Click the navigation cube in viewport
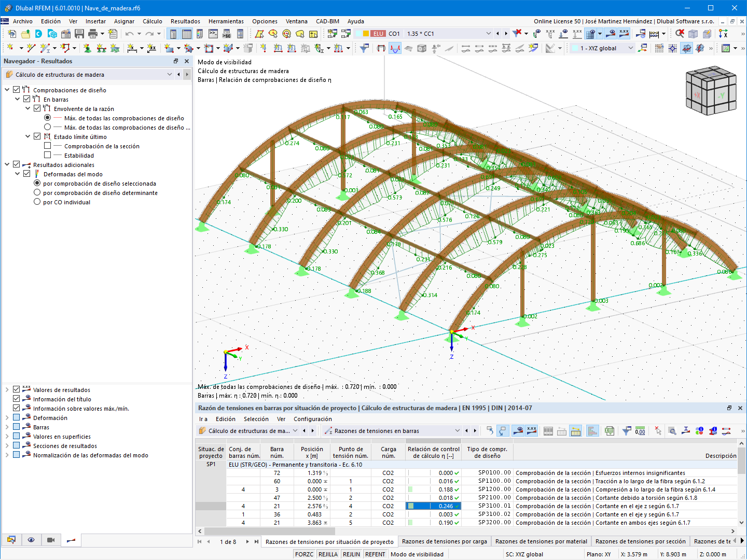 pos(710,90)
